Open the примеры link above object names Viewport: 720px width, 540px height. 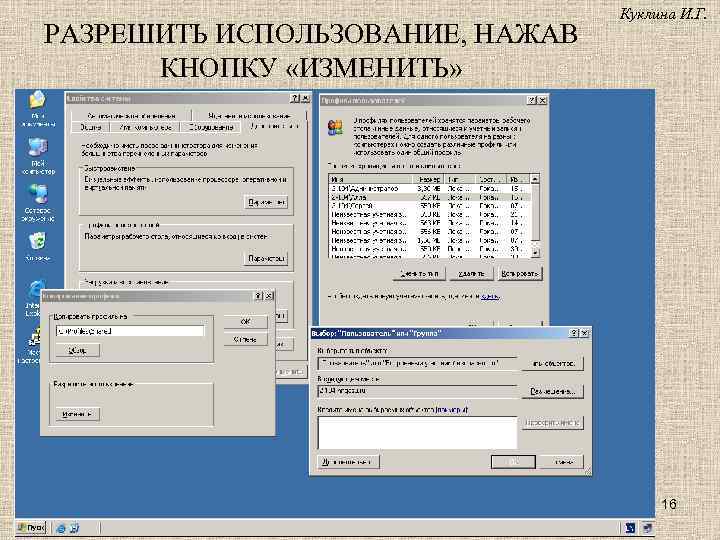pos(451,409)
